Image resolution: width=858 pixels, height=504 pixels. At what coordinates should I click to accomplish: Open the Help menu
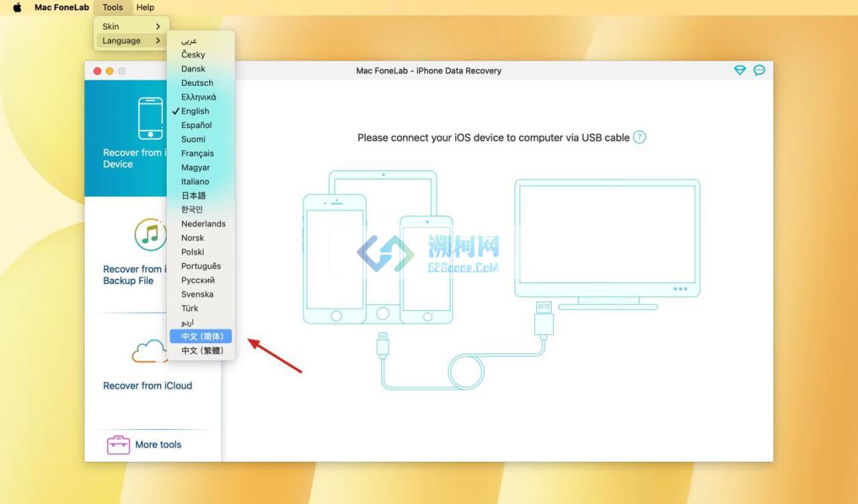click(x=145, y=7)
